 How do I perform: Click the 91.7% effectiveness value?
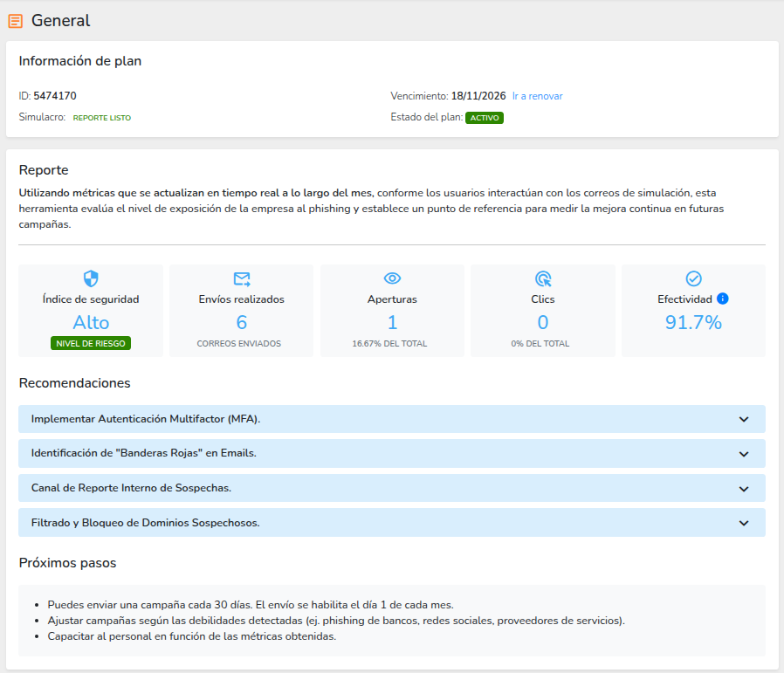(693, 322)
